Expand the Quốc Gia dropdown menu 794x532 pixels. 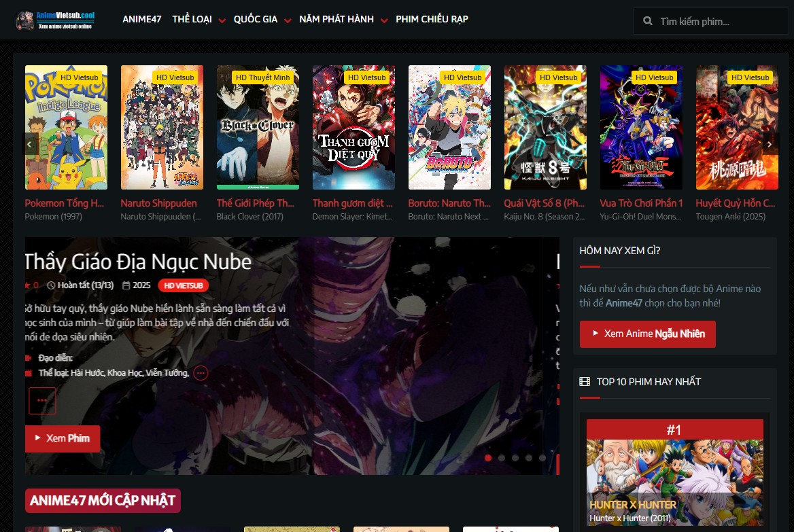coord(262,19)
